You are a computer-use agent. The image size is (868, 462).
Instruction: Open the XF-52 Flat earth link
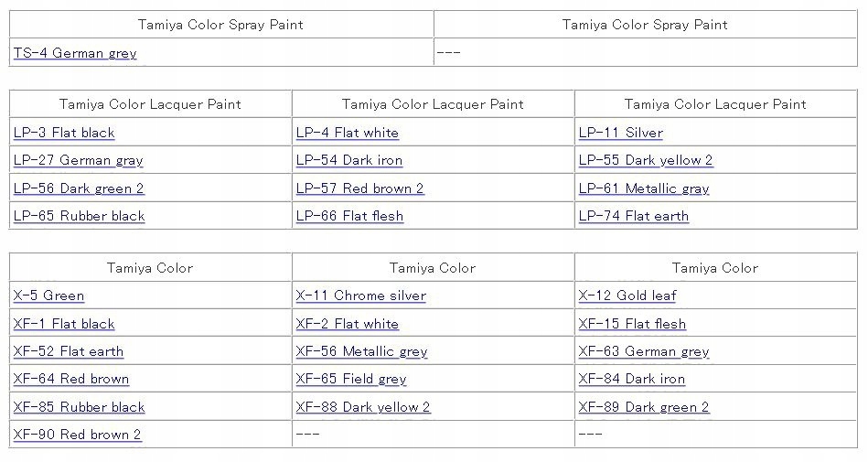point(69,351)
